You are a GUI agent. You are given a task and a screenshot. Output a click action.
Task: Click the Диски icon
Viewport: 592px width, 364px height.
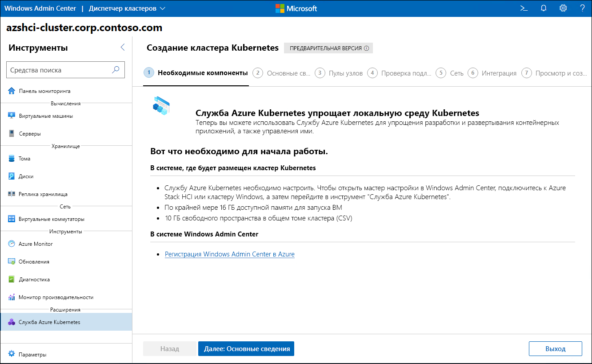[x=12, y=176]
